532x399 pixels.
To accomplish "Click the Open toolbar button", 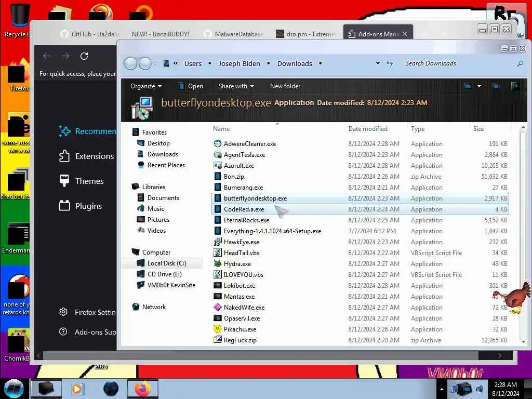I will tap(191, 86).
